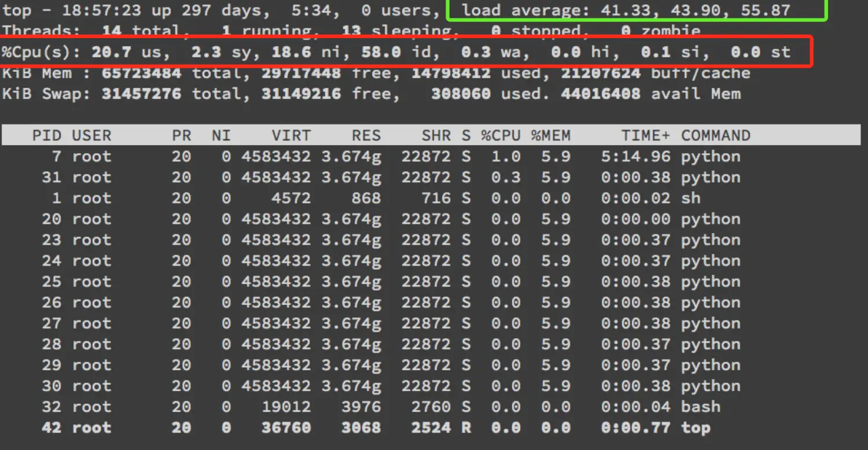Click the swap free value 31149216
This screenshot has width=868, height=450.
[301, 94]
